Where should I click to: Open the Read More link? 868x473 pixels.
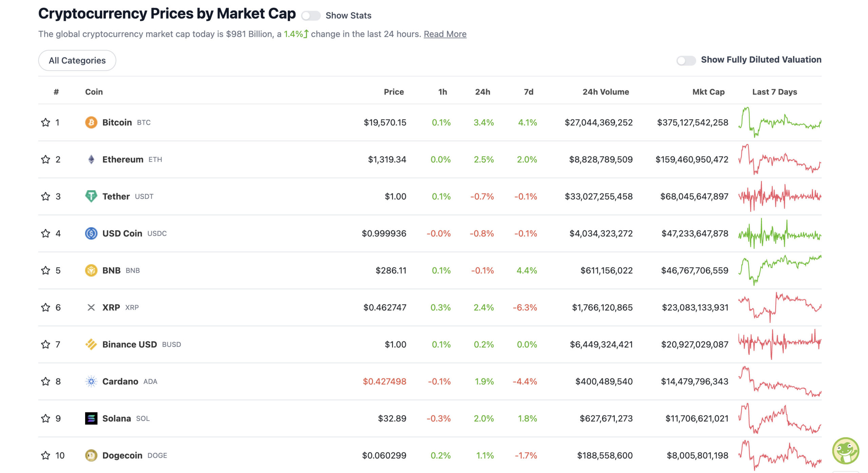[x=445, y=34]
